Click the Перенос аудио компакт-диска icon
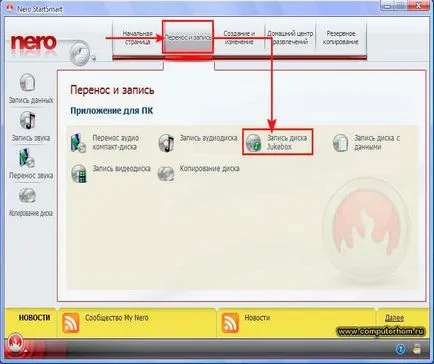434x364 pixels. 79,143
